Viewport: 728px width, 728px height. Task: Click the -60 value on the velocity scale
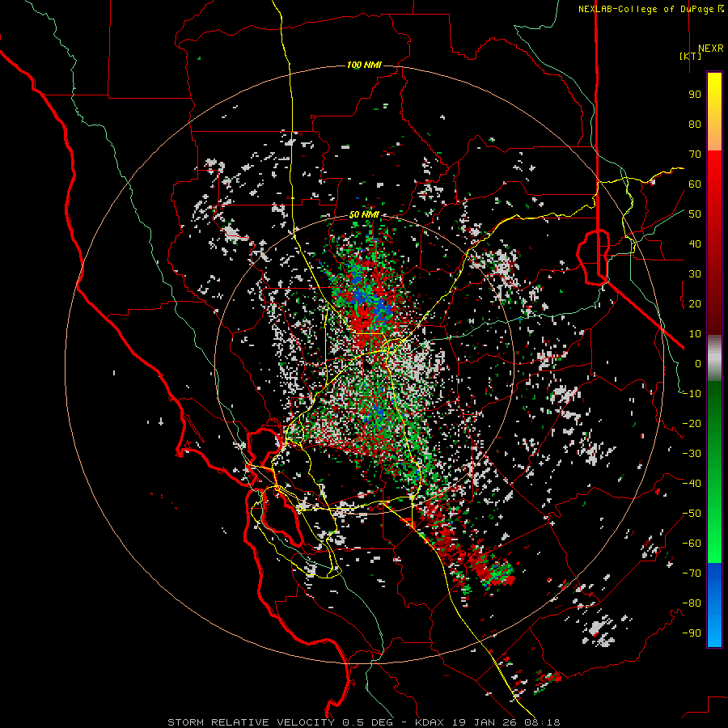692,544
